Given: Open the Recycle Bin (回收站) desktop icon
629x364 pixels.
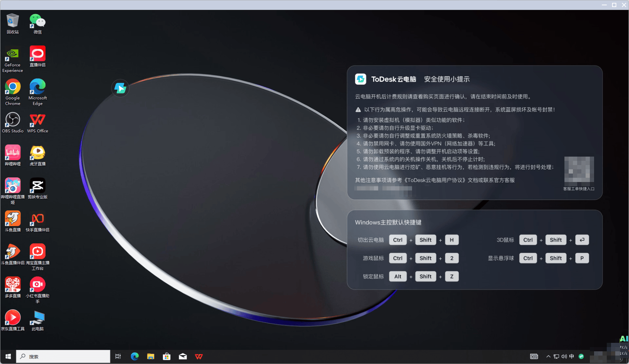Looking at the screenshot, I should (x=13, y=24).
